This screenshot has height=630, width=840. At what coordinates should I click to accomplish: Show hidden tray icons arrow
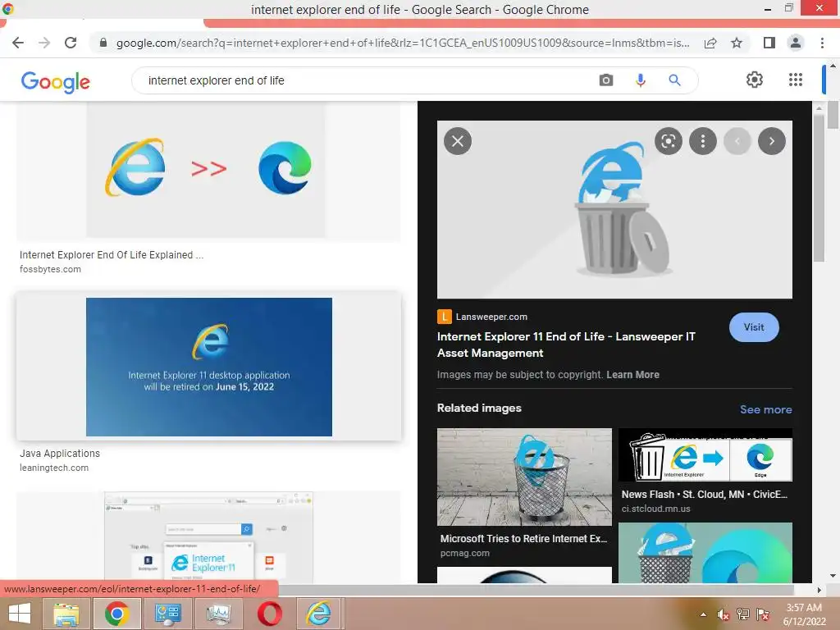[703, 614]
